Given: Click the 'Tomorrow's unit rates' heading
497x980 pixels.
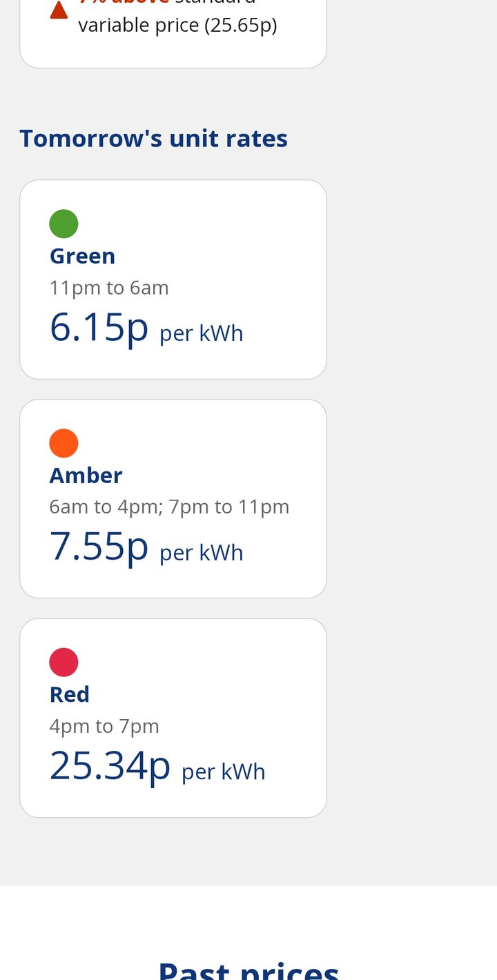Looking at the screenshot, I should point(153,138).
